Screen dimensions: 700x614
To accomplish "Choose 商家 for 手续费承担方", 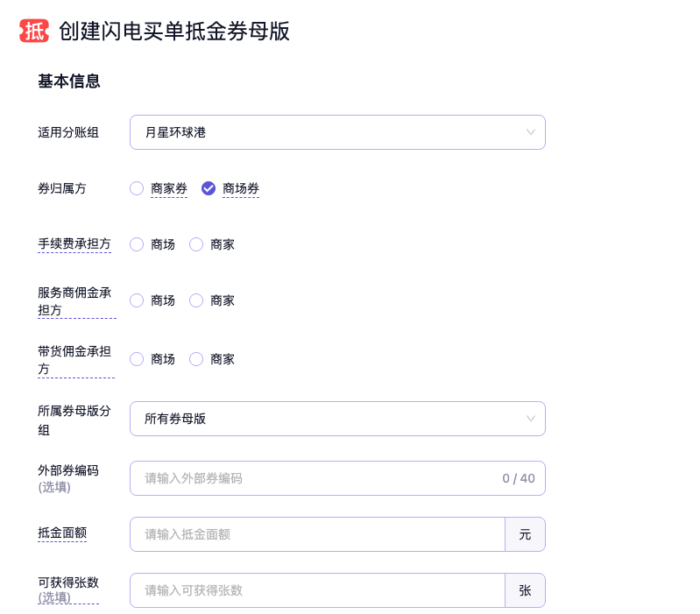I will coord(196,244).
